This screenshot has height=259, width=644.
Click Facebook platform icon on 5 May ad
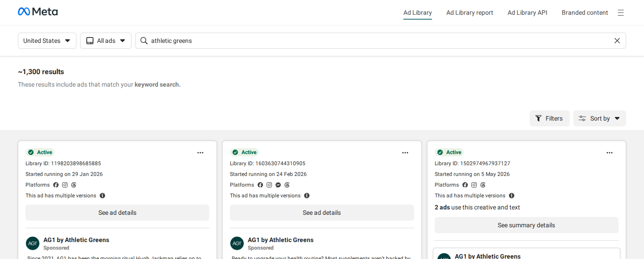click(x=465, y=185)
